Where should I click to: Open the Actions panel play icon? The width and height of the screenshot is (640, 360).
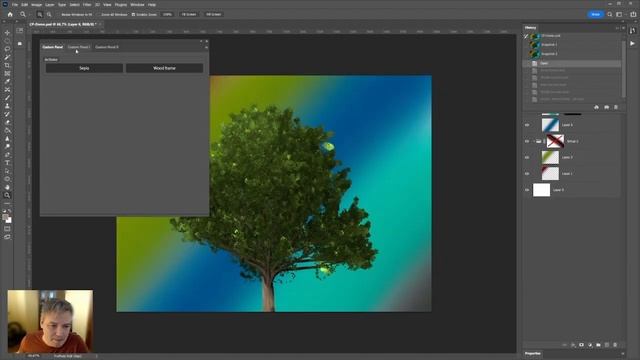point(633,43)
